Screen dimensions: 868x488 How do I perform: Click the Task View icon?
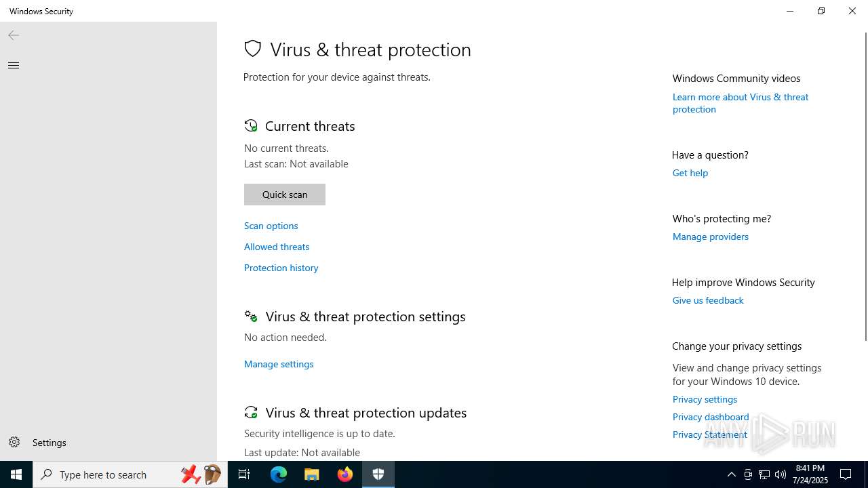[244, 474]
